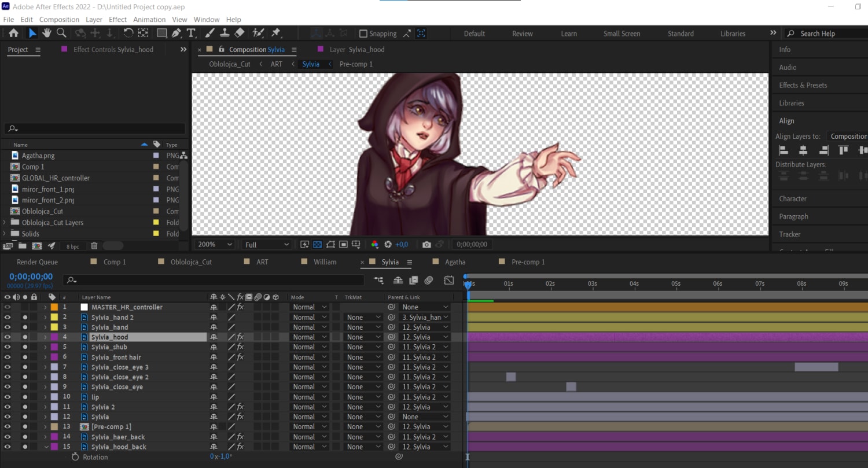
Task: Toggle solo for Sylvia_shub layer
Action: pyautogui.click(x=25, y=347)
